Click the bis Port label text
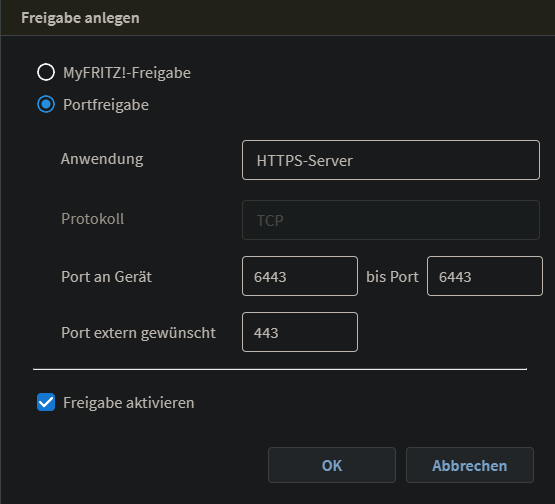555x504 pixels. point(392,276)
